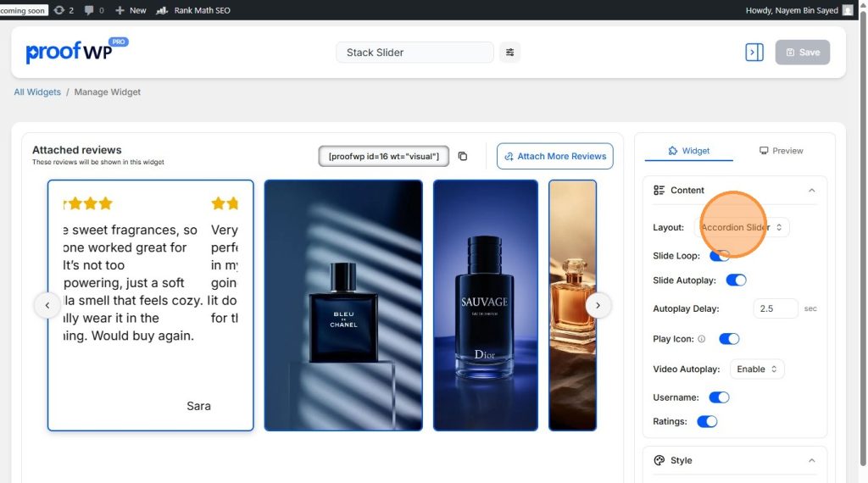The image size is (868, 483).
Task: Switch to the Preview tab
Action: coord(781,151)
